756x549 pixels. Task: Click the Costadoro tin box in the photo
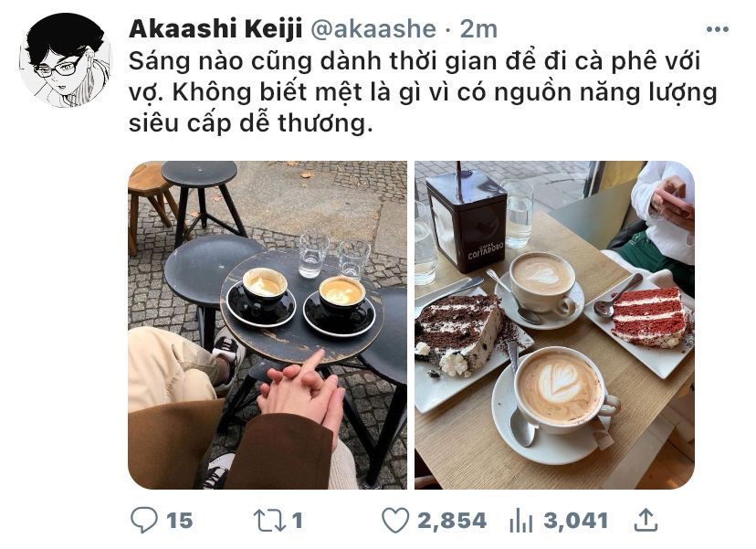point(467,223)
